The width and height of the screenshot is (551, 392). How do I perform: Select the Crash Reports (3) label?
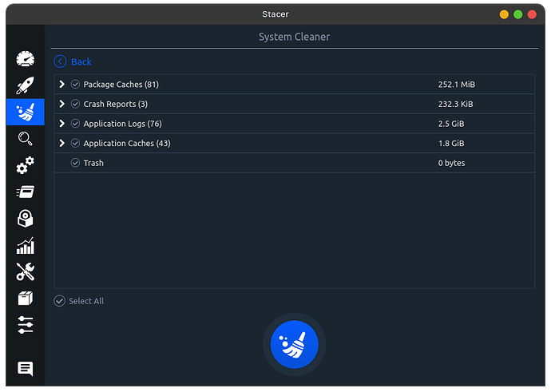click(115, 105)
